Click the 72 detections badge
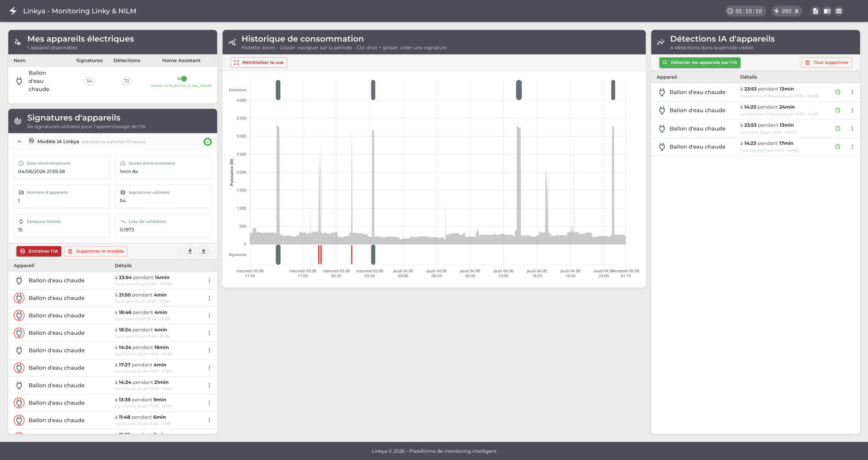Screen dimensions: 868x460 tap(126, 81)
